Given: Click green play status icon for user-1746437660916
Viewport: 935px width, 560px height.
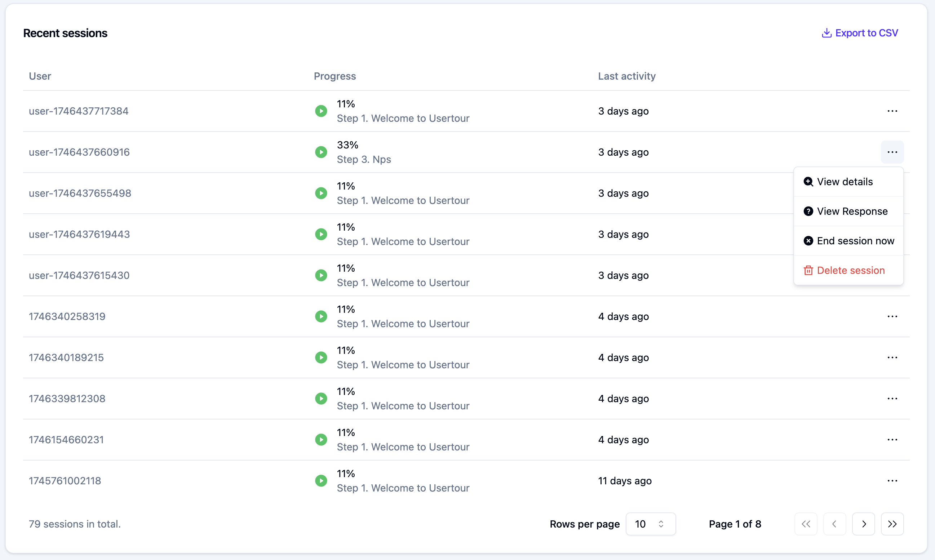Looking at the screenshot, I should [321, 152].
